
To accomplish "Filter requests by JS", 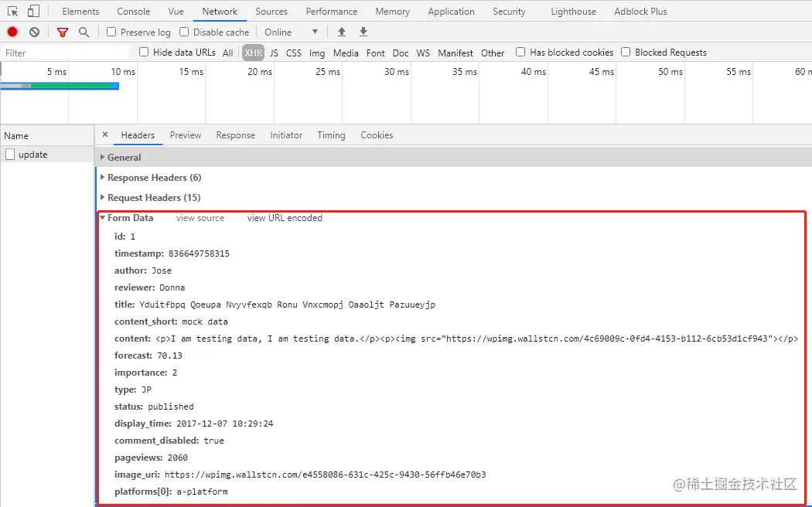I will coord(274,53).
